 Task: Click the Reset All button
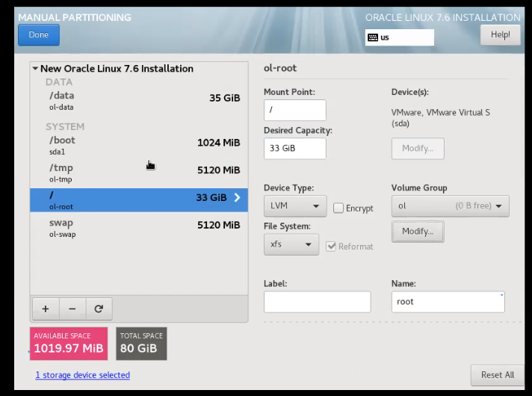(498, 375)
